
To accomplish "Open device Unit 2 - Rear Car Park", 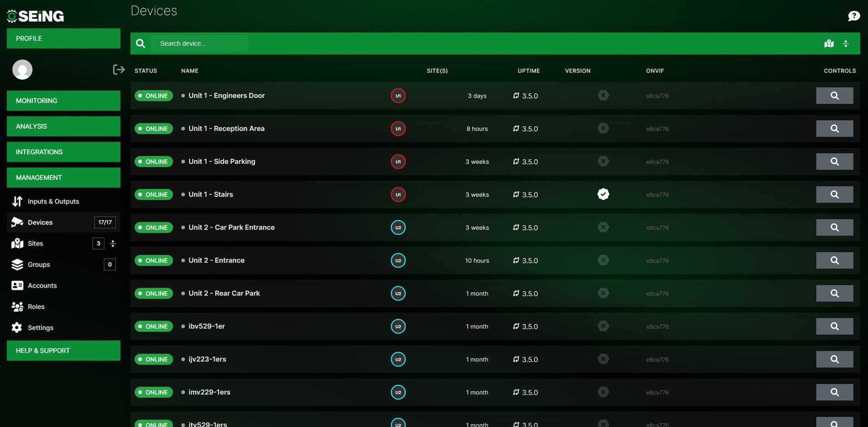I will click(x=224, y=294).
